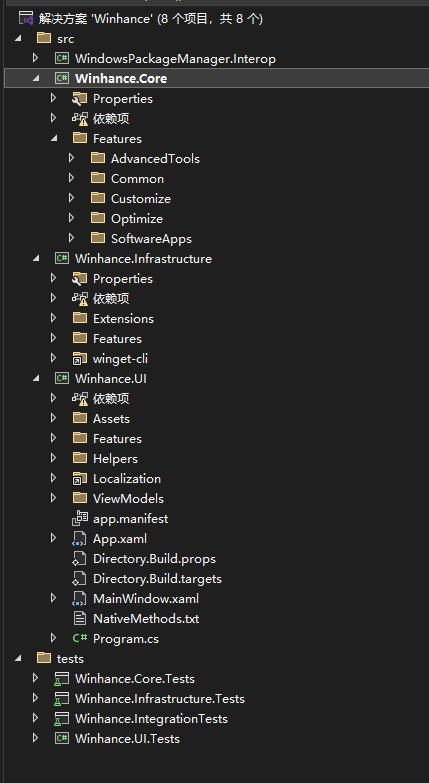The image size is (429, 783).
Task: Collapse the src solution folder
Action: click(18, 39)
